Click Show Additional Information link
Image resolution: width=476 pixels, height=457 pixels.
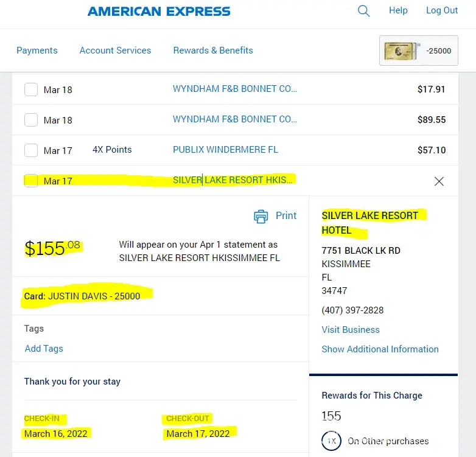(380, 349)
